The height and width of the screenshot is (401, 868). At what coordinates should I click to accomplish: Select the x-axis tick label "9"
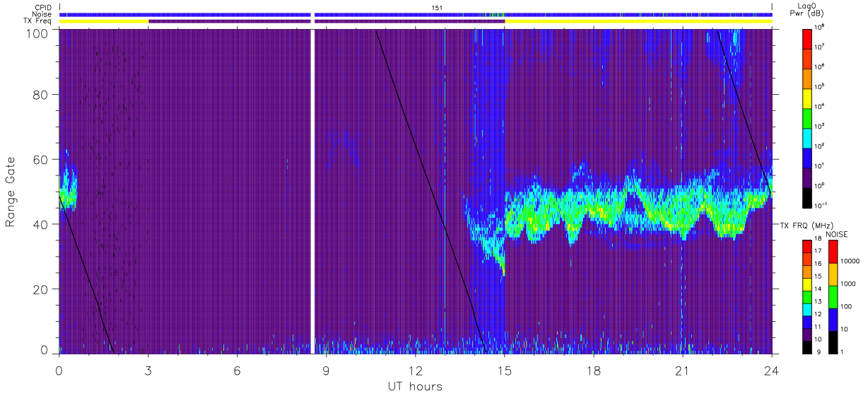tap(326, 370)
